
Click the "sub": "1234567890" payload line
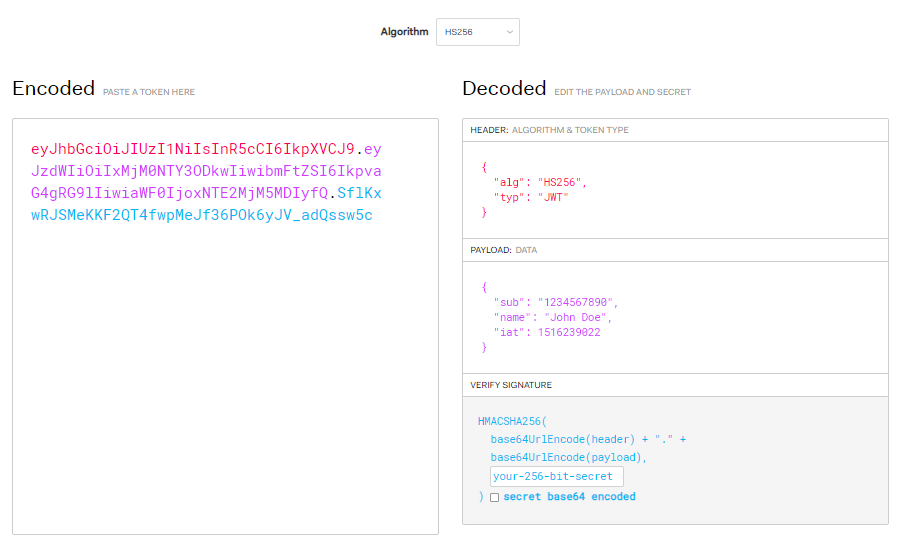(x=555, y=302)
